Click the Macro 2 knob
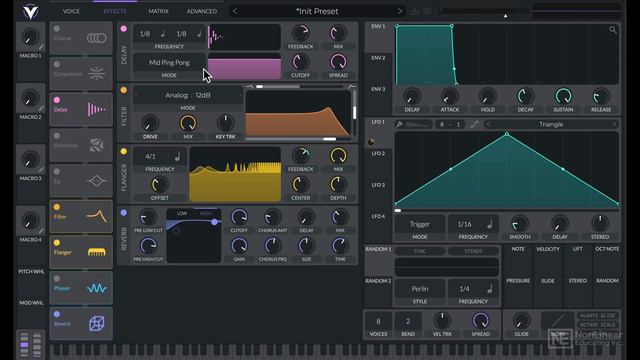 (x=30, y=98)
